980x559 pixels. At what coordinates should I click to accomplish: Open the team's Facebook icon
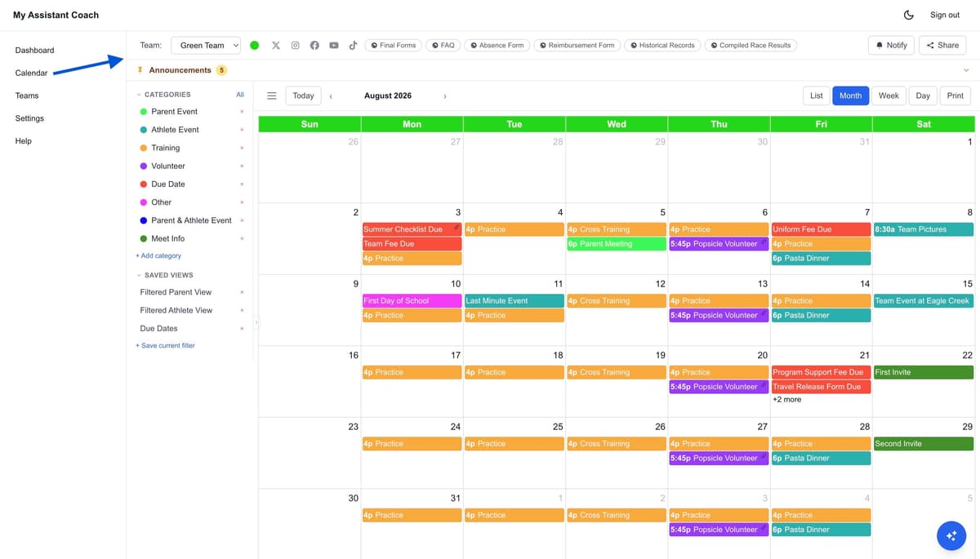pyautogui.click(x=314, y=46)
